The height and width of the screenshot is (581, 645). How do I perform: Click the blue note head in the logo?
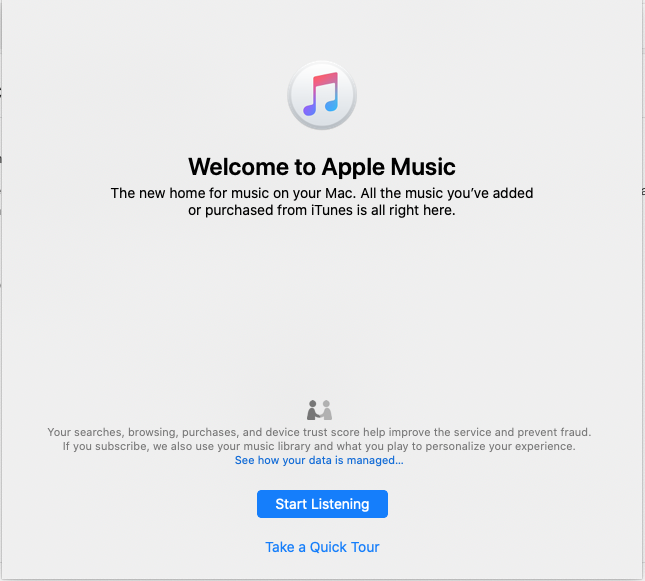click(332, 105)
